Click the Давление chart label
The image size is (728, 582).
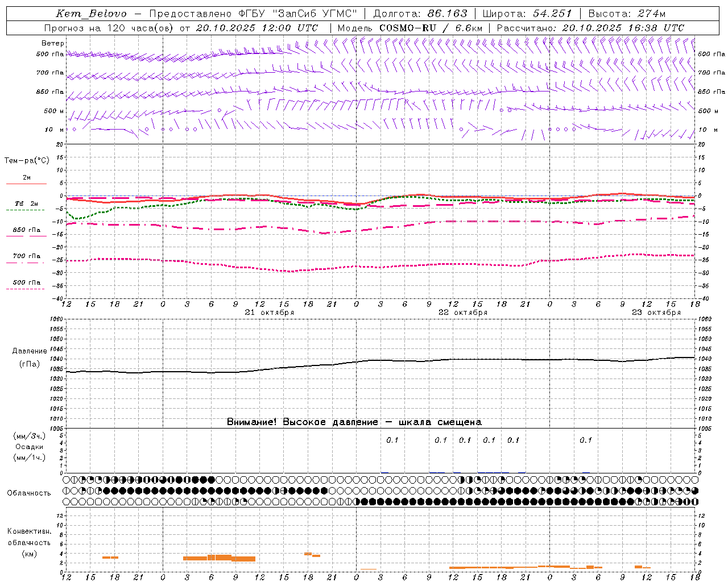(x=30, y=351)
